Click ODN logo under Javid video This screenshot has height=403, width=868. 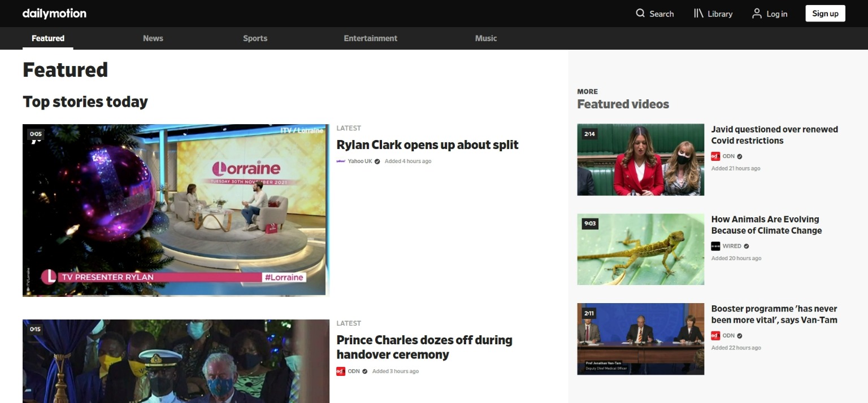click(715, 156)
